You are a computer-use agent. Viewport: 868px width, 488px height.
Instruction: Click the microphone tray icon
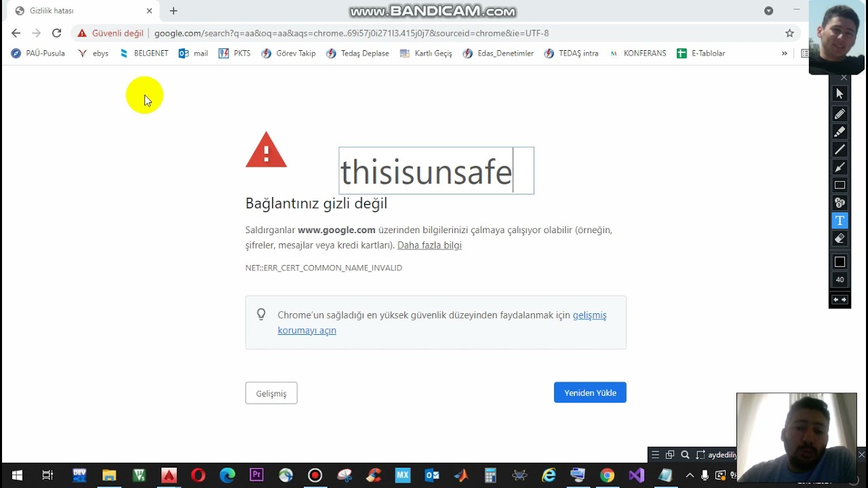click(705, 475)
